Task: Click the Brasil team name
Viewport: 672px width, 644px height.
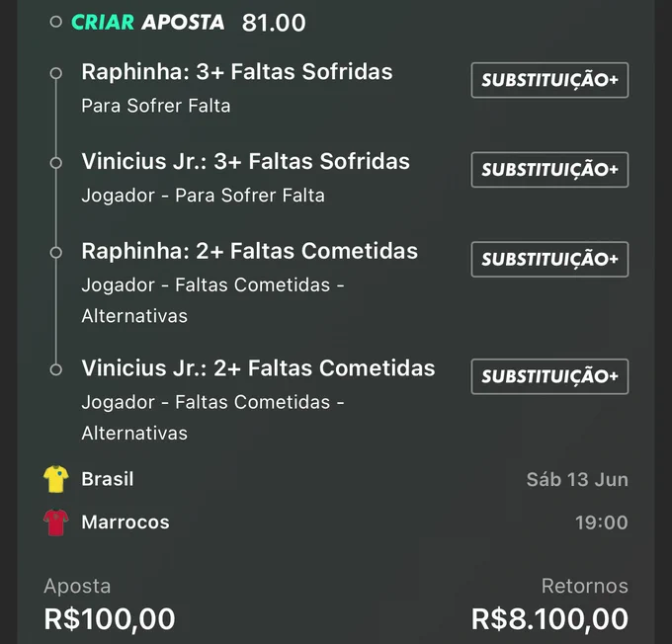Action: click(x=108, y=479)
